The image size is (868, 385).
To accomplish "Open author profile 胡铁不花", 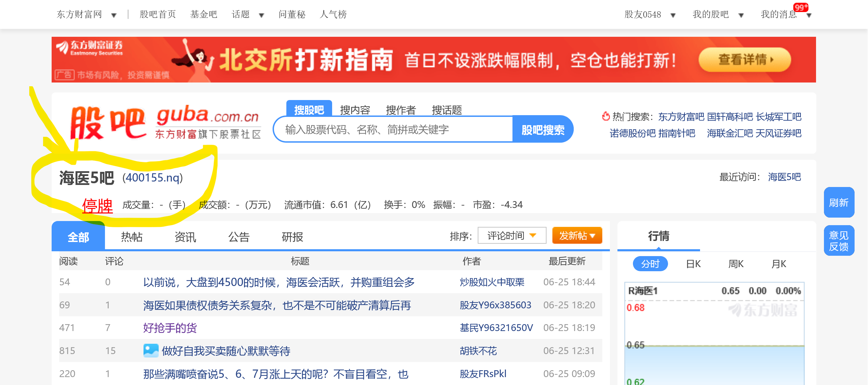I will pyautogui.click(x=478, y=351).
